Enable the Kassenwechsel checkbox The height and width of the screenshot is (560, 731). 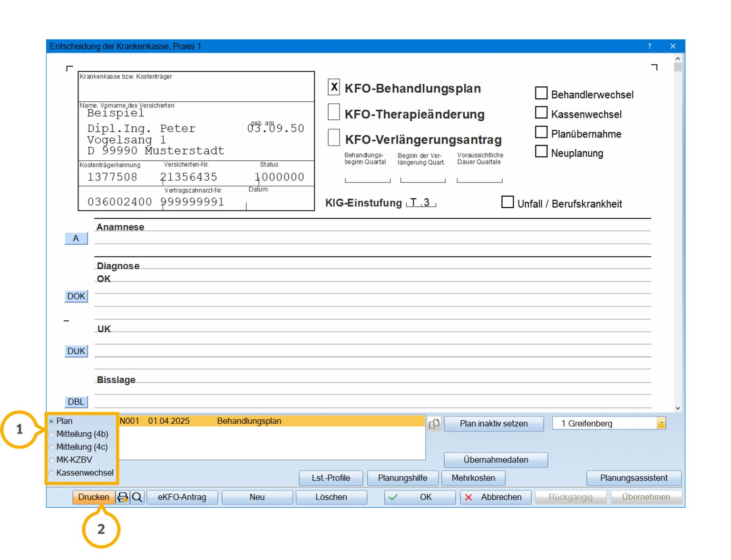pos(541,112)
